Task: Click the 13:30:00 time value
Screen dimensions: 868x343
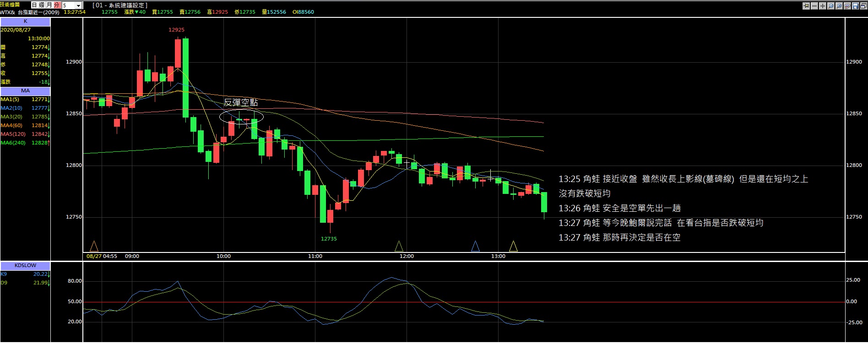Action: pos(39,38)
